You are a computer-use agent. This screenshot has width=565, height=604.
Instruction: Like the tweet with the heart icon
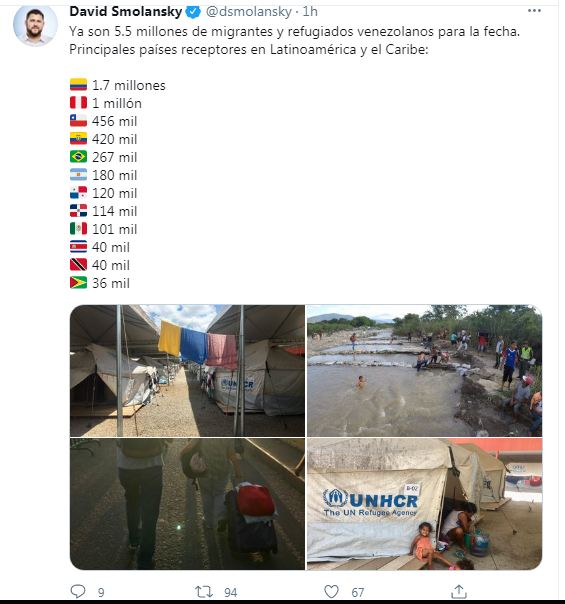coord(331,591)
